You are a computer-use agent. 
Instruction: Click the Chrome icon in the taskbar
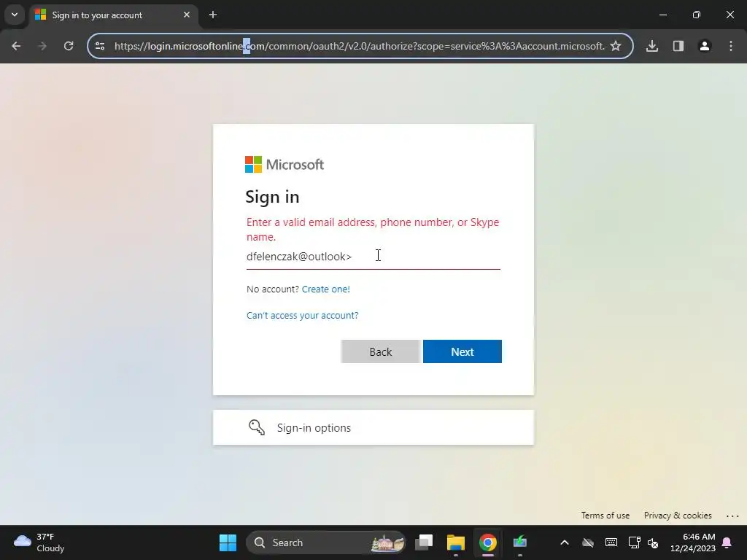coord(488,542)
